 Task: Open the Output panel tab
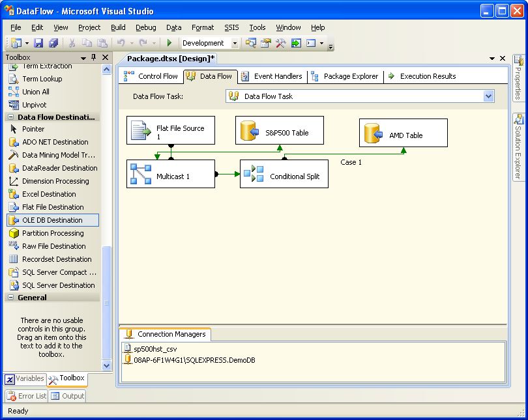pos(68,396)
